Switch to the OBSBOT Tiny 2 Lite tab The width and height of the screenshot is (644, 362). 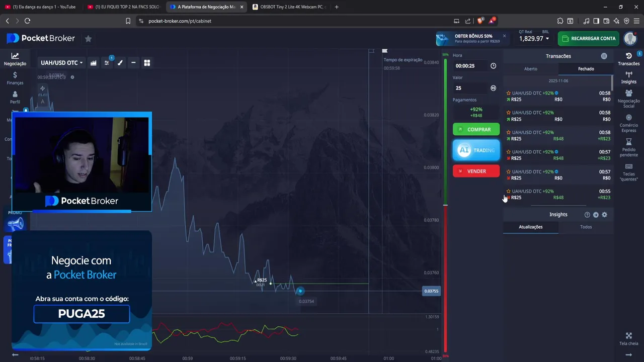pos(289,7)
